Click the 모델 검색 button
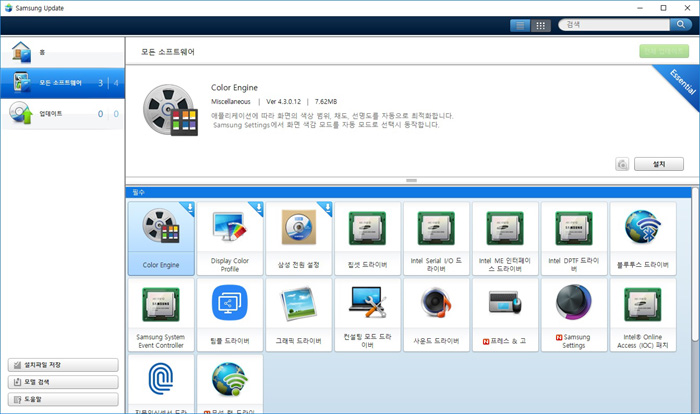The image size is (700, 414). point(63,382)
